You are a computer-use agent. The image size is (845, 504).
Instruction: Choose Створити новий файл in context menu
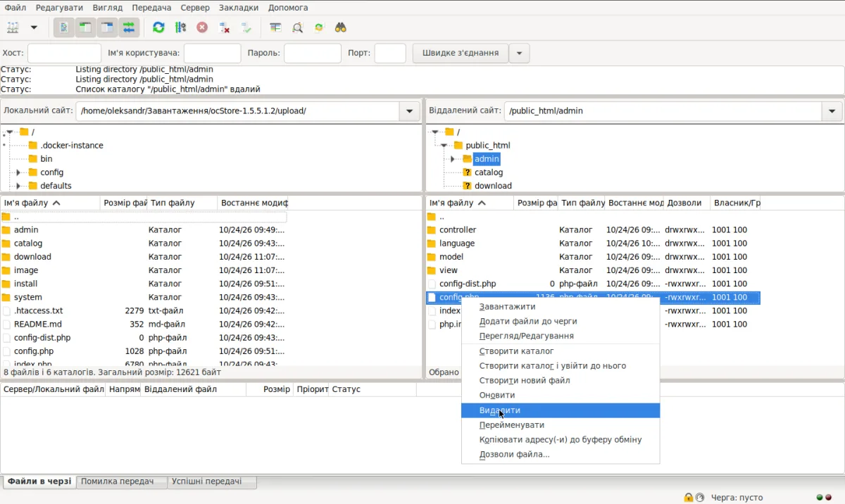561,381
